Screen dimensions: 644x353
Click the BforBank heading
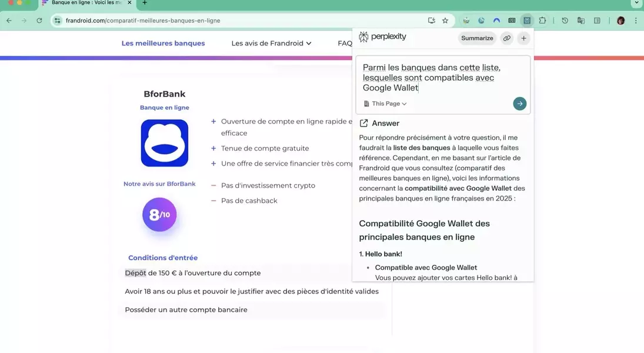[165, 94]
